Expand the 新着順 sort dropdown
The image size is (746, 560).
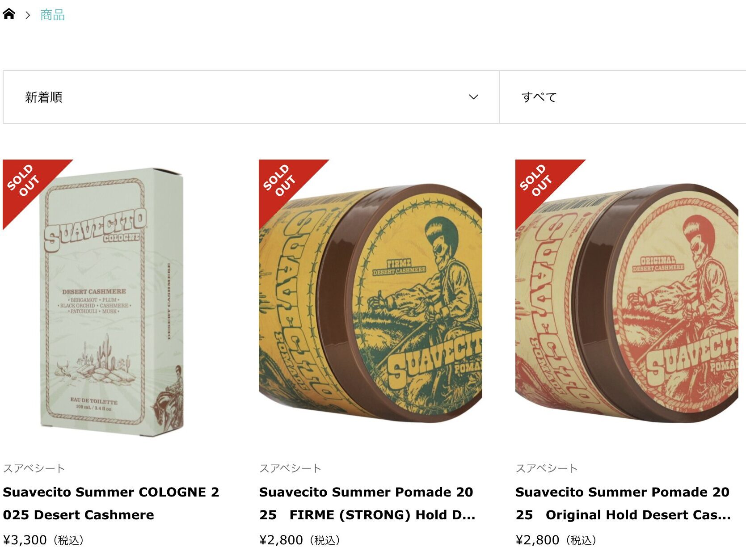pos(251,97)
